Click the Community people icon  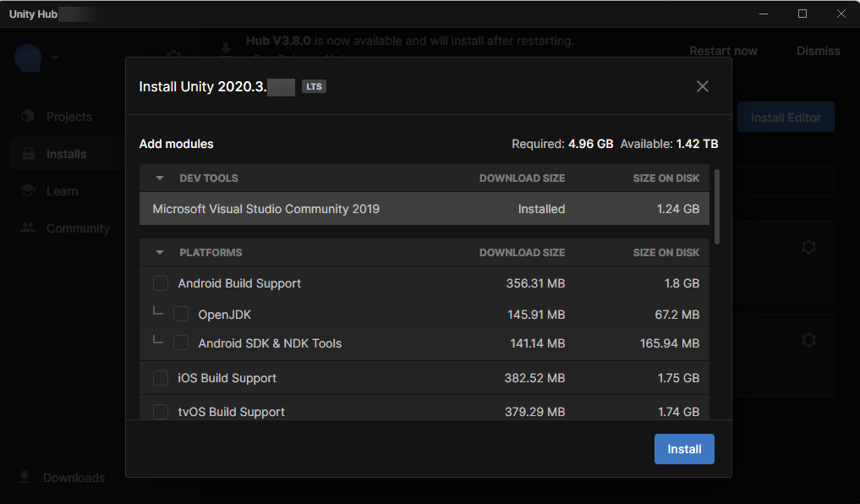pos(28,228)
